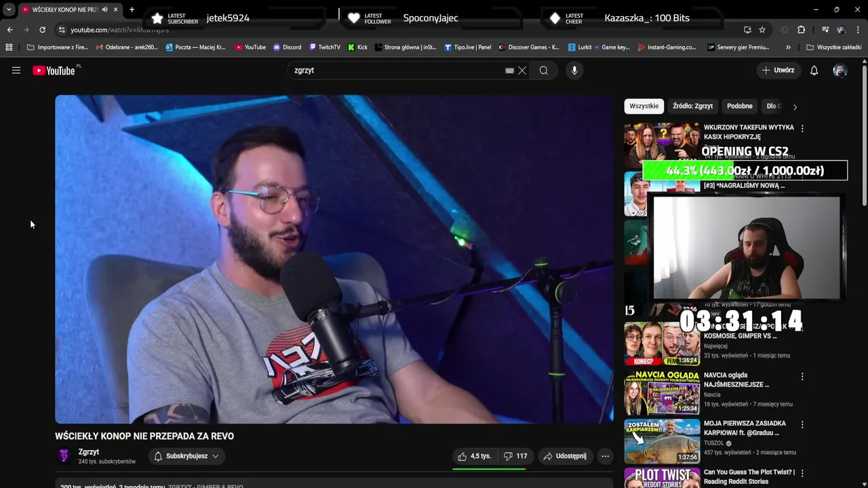Open the on-screen keyboard icon in search box
The height and width of the screenshot is (488, 868).
tap(509, 70)
